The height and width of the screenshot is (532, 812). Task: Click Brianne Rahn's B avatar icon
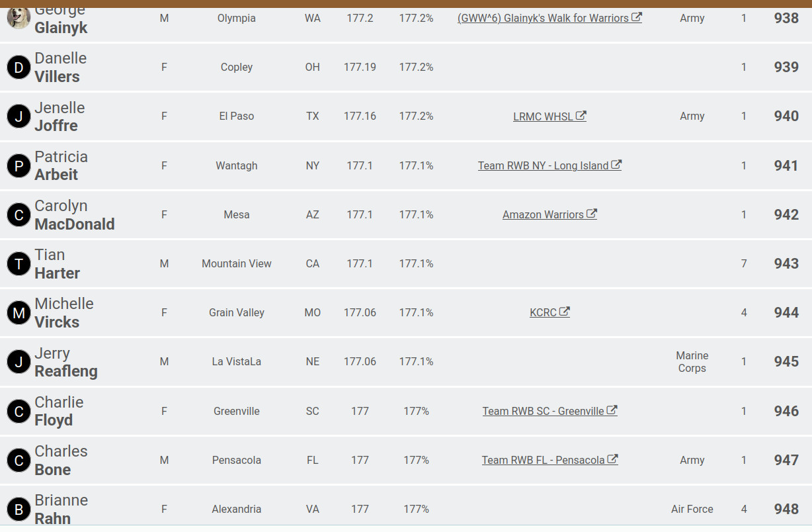19,510
